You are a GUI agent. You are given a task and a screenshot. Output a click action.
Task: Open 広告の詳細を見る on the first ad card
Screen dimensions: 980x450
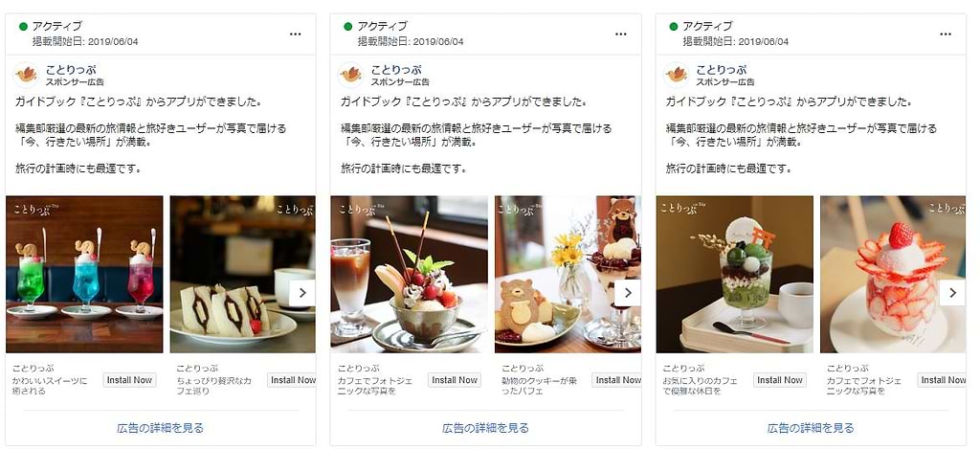[x=161, y=428]
